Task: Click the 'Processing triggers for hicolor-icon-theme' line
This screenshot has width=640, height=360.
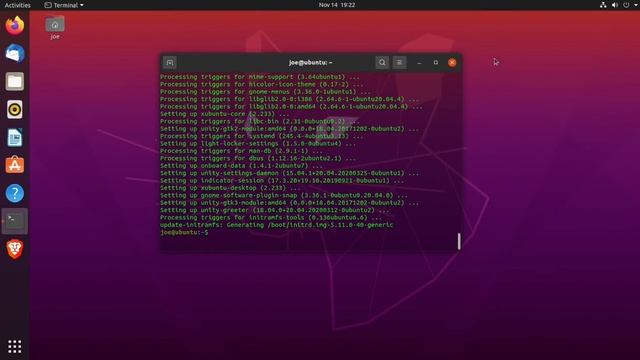Action: coord(261,84)
